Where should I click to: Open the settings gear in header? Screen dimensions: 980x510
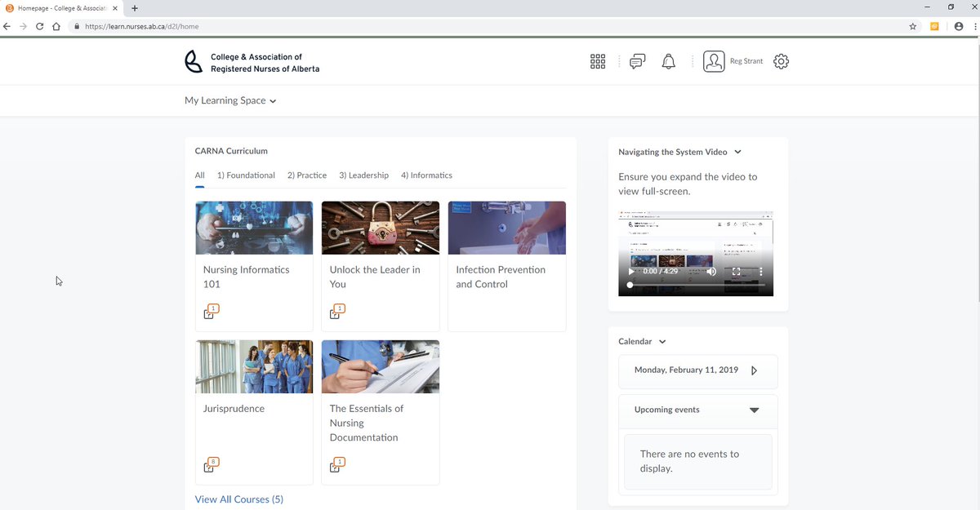[781, 61]
